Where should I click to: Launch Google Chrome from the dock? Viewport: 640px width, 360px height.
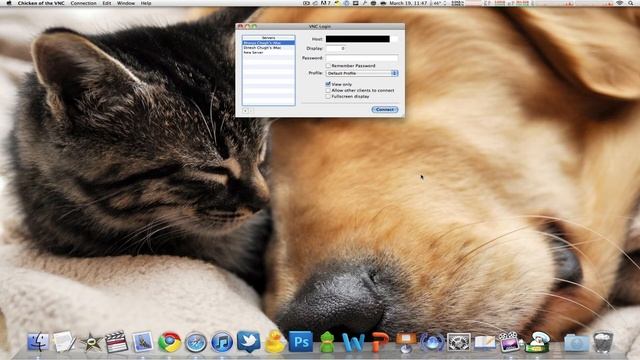(169, 342)
